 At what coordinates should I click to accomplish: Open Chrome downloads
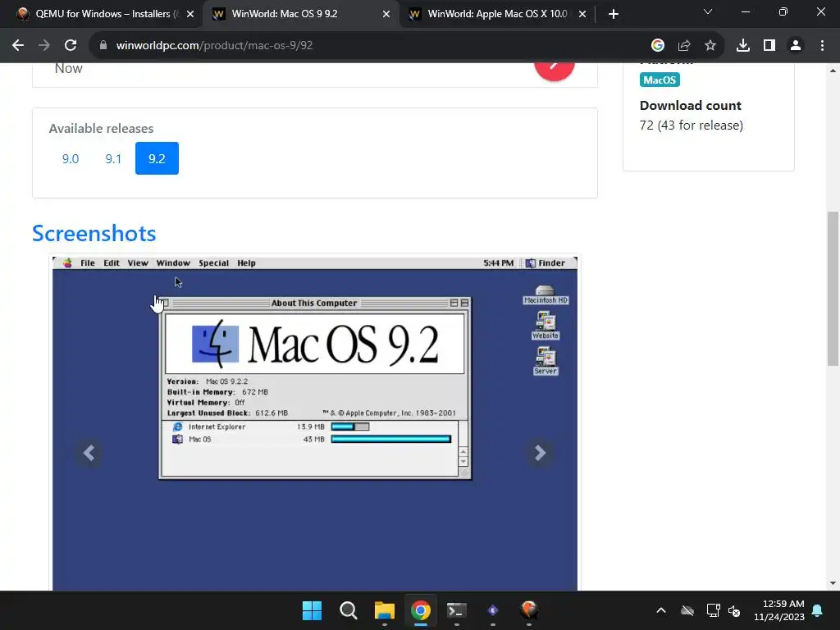[x=743, y=46]
